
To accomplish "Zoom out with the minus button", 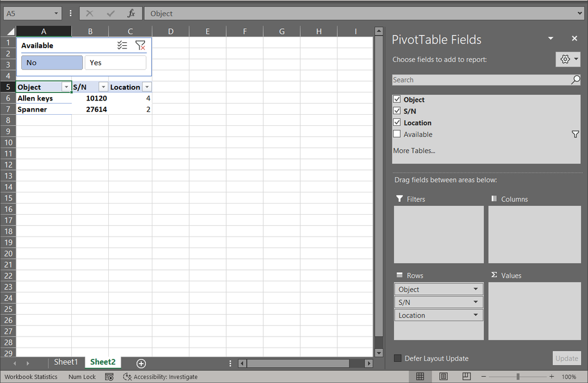I will (x=483, y=377).
